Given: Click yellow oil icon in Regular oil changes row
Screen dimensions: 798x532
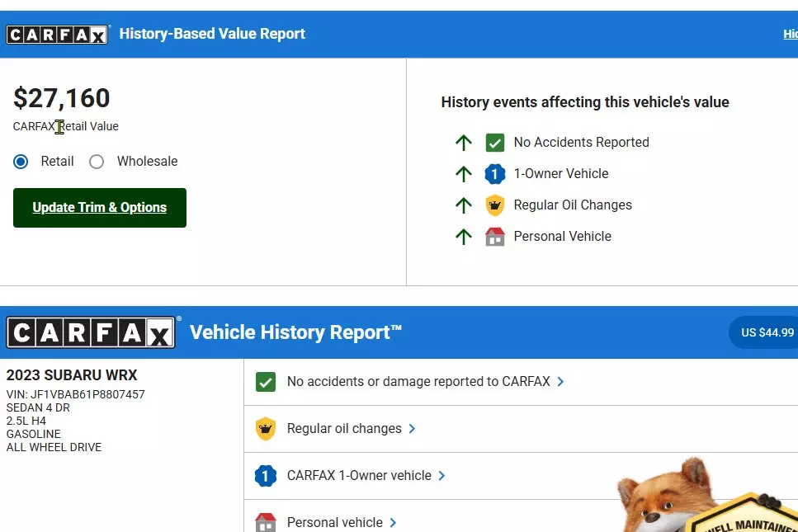Looking at the screenshot, I should click(x=266, y=429).
